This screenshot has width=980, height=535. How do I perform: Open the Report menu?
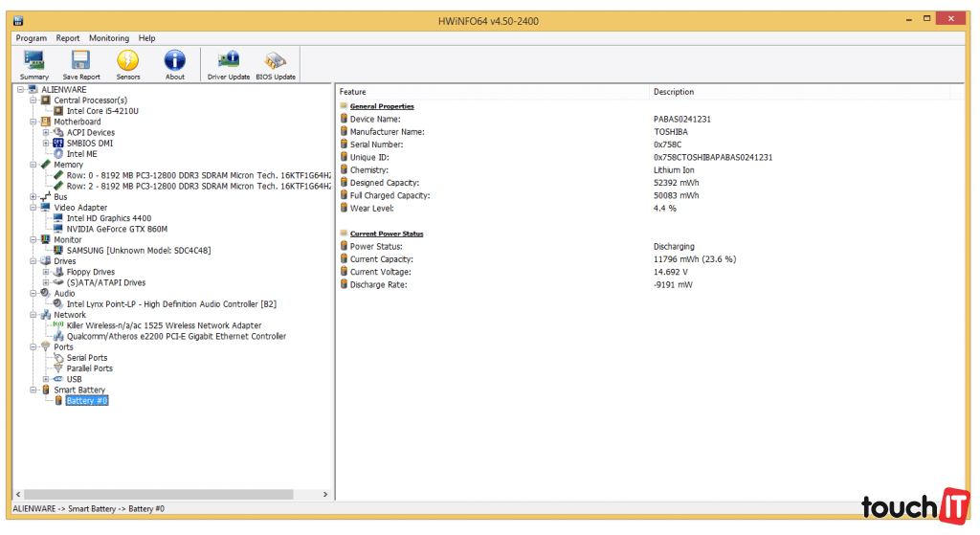coord(68,38)
